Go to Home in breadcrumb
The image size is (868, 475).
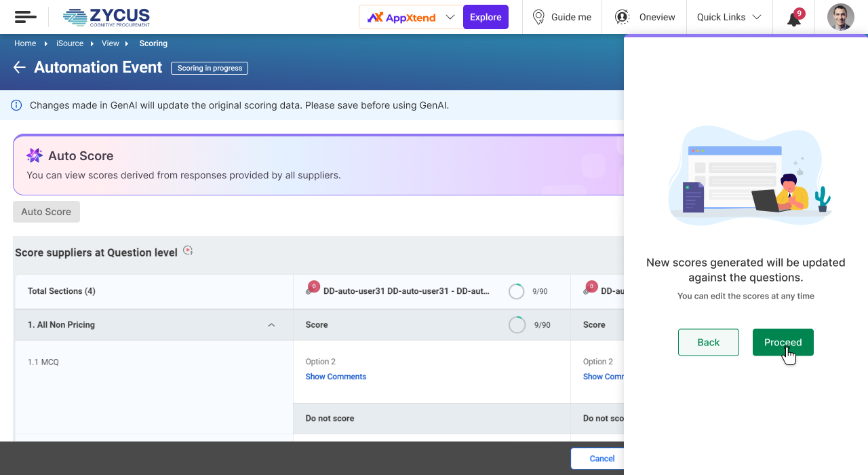click(x=25, y=43)
